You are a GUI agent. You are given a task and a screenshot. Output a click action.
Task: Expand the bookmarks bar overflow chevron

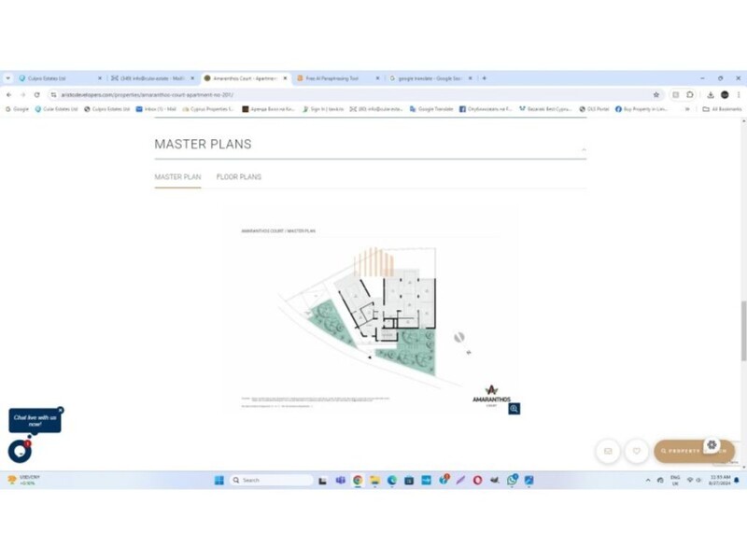(688, 109)
